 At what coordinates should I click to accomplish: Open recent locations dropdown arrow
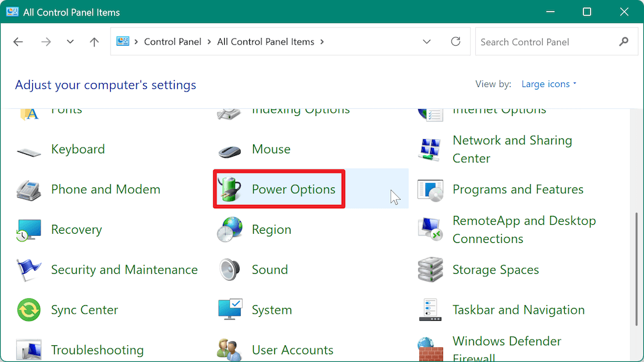[x=70, y=41]
